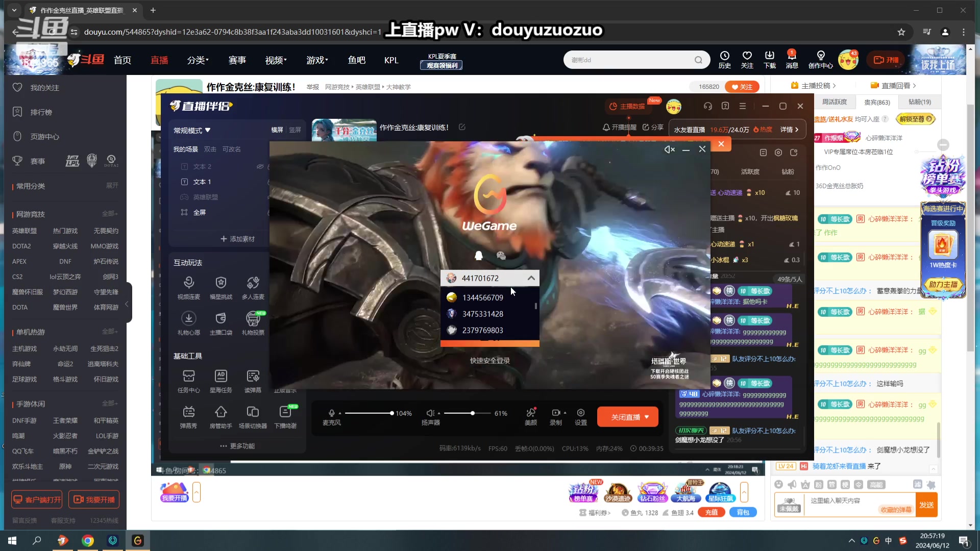Open 下播鸣谢 tool

285,417
